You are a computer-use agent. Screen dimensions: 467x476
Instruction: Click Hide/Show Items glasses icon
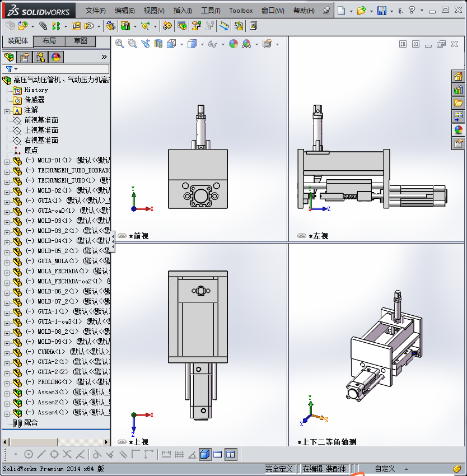(x=213, y=44)
